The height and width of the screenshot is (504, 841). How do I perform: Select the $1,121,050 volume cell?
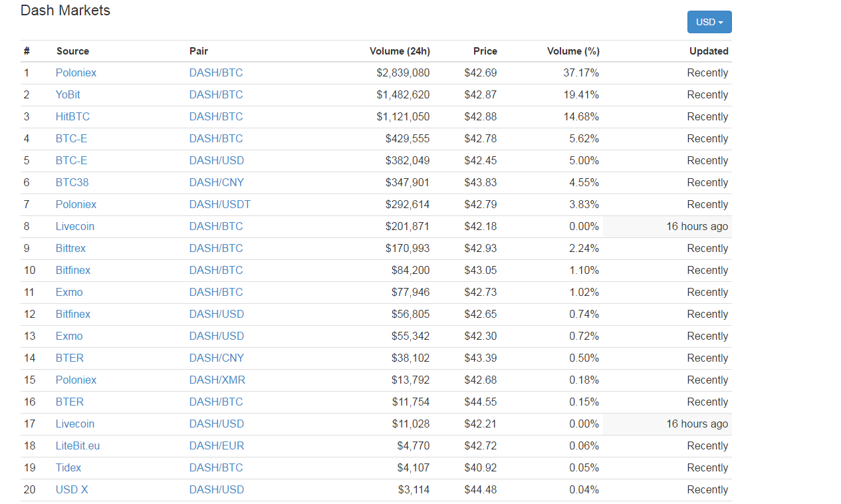(403, 116)
